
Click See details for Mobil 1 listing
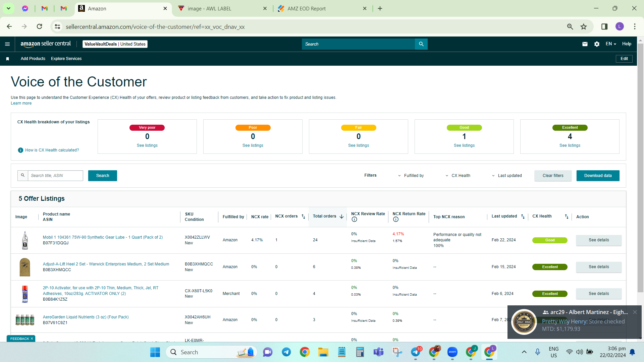click(599, 240)
